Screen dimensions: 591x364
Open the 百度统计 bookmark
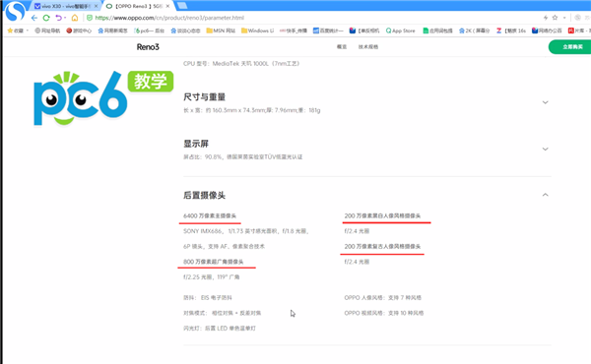[328, 30]
